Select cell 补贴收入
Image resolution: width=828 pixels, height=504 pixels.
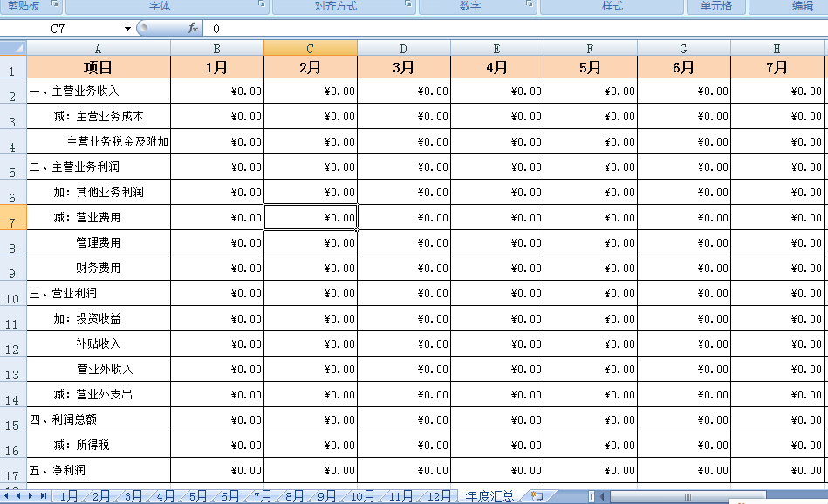pyautogui.click(x=99, y=344)
